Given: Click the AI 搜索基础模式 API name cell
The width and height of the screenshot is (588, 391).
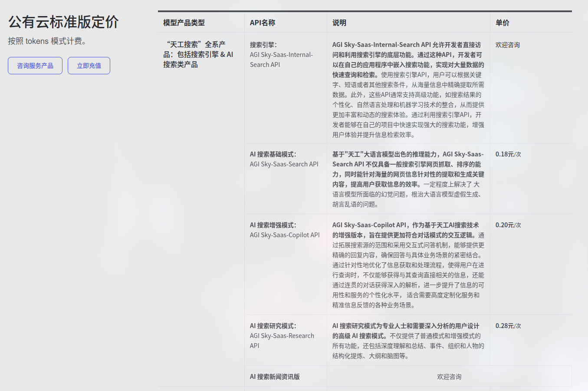Looking at the screenshot, I should (x=284, y=159).
